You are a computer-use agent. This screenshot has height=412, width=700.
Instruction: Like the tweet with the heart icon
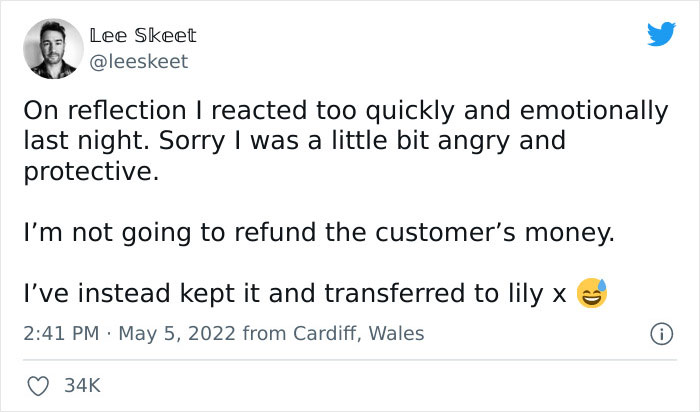(38, 386)
